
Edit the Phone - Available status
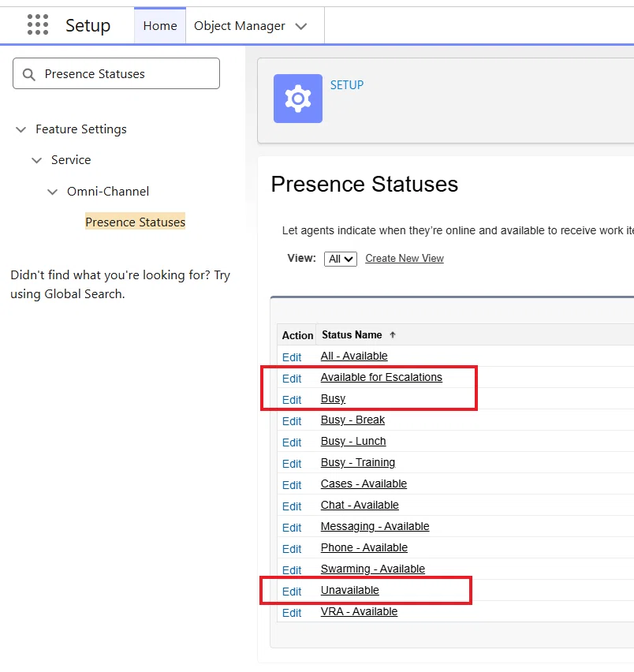292,549
